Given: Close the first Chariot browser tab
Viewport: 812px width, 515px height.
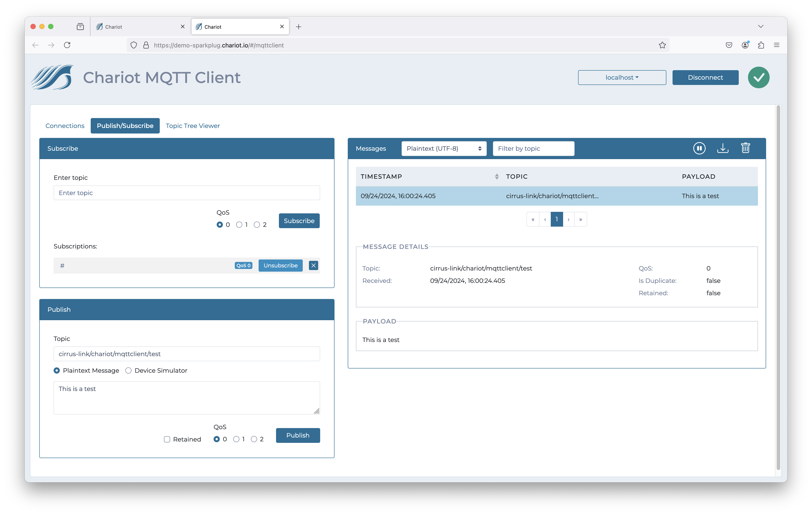Looking at the screenshot, I should 182,27.
